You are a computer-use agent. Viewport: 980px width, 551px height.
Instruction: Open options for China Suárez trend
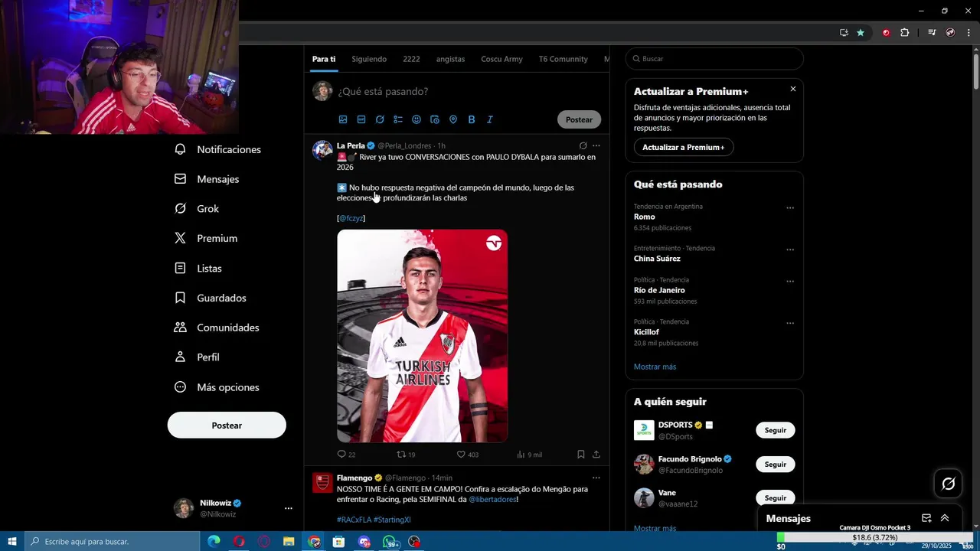790,249
